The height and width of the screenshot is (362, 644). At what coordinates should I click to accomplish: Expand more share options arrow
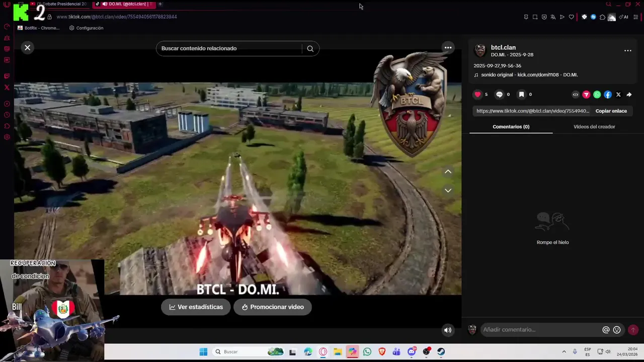point(629,95)
